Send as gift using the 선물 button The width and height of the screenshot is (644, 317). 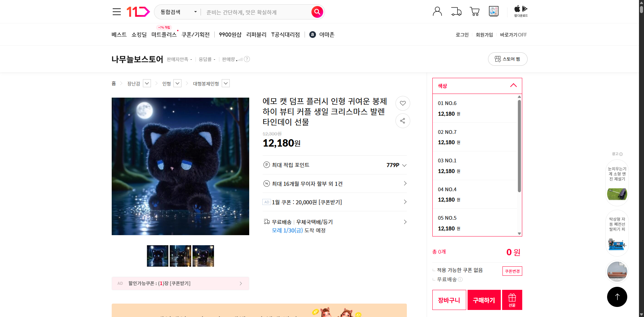[x=512, y=300]
